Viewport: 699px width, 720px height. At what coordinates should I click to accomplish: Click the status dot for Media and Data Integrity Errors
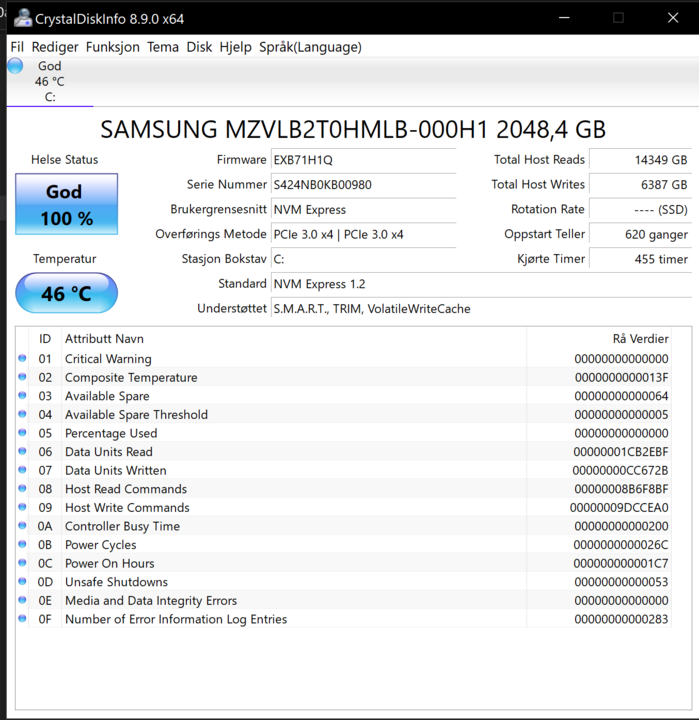tap(22, 600)
